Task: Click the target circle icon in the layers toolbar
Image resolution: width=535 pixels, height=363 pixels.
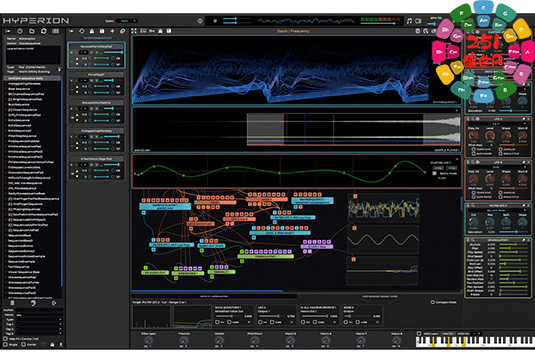Action: coord(82,31)
